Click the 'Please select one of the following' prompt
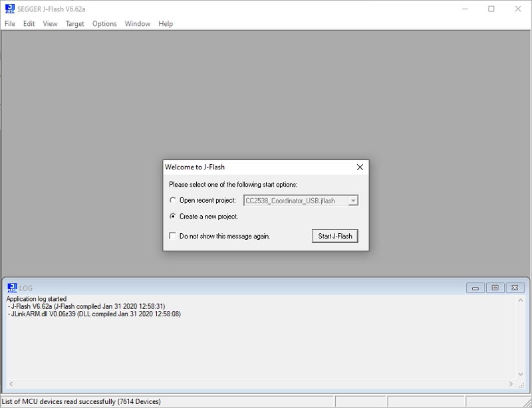532x408 pixels. [233, 185]
